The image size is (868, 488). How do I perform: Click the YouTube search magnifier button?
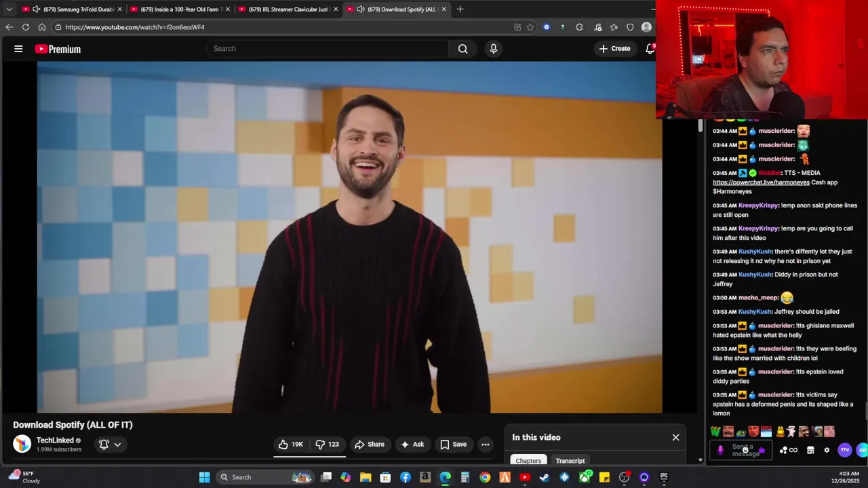pyautogui.click(x=462, y=49)
